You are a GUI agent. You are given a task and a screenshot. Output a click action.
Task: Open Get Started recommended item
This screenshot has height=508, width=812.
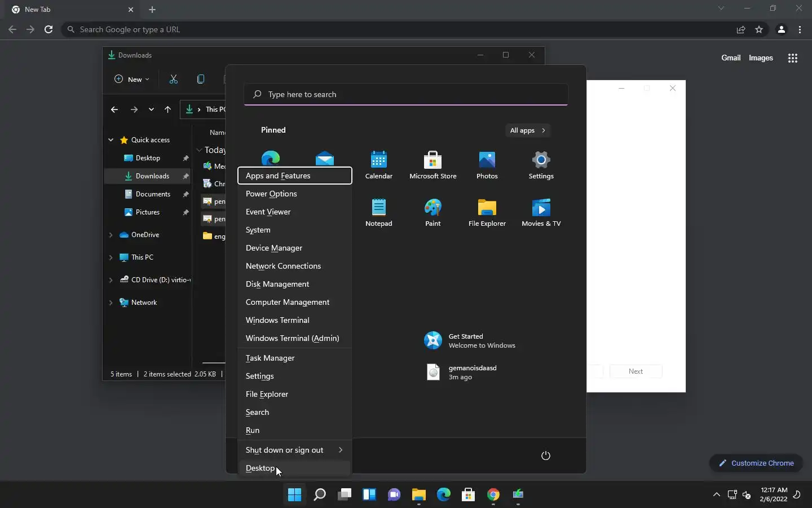tap(470, 340)
